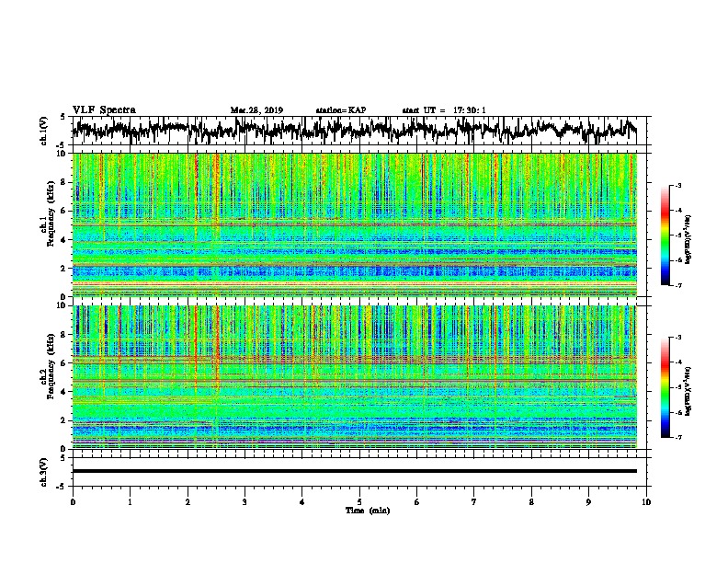This screenshot has width=728, height=563.
Task: Click the "7" tick label on the time axis
Action: pos(474,502)
